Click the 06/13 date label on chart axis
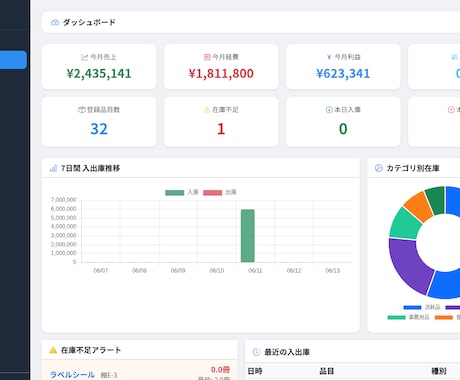The height and width of the screenshot is (380, 460). tap(333, 271)
